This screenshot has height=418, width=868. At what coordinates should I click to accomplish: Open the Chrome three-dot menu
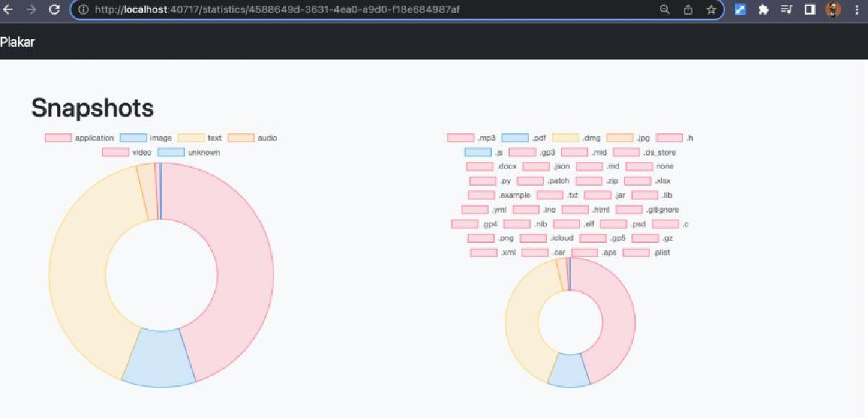(856, 10)
